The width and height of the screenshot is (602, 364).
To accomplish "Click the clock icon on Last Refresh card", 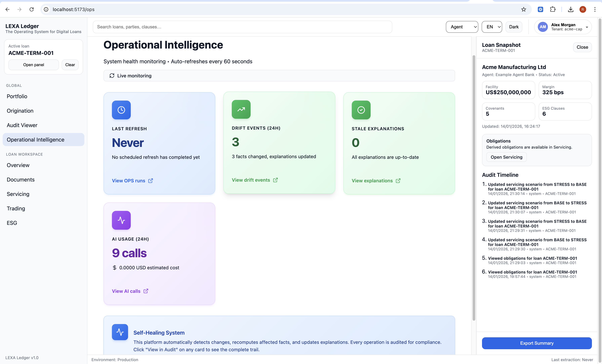I will (121, 110).
